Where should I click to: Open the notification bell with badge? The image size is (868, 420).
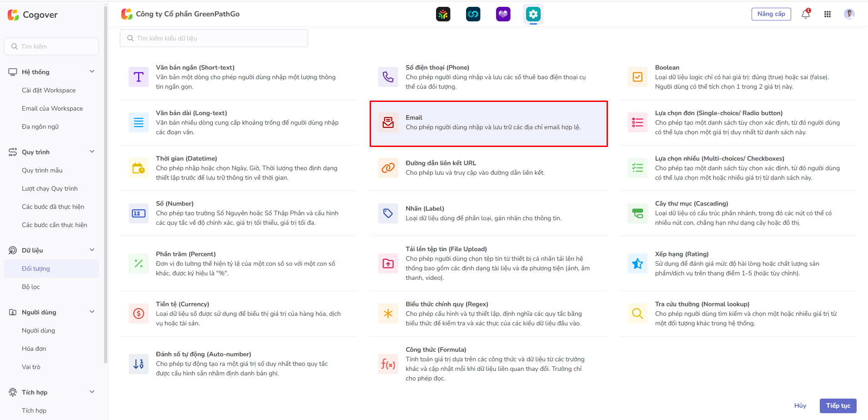tap(805, 14)
